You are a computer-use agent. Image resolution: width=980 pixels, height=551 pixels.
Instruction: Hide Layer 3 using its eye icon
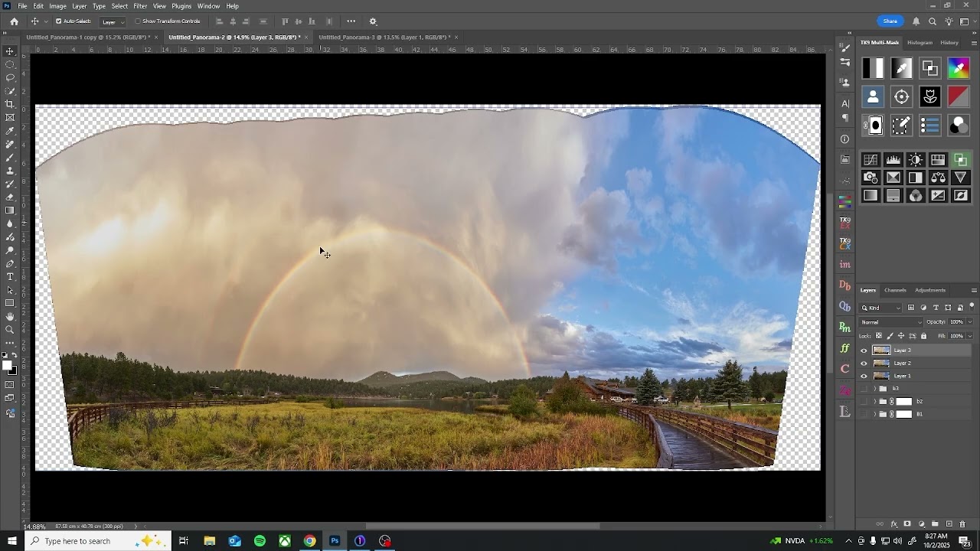864,350
